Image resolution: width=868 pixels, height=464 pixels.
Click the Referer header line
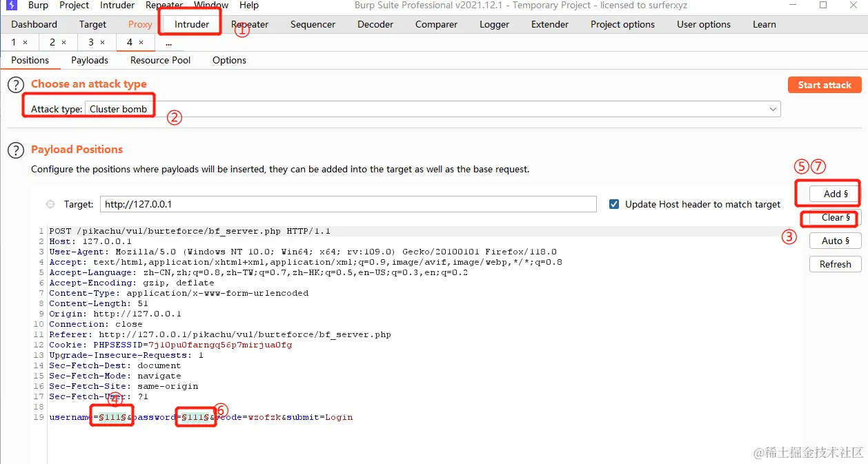[220, 334]
